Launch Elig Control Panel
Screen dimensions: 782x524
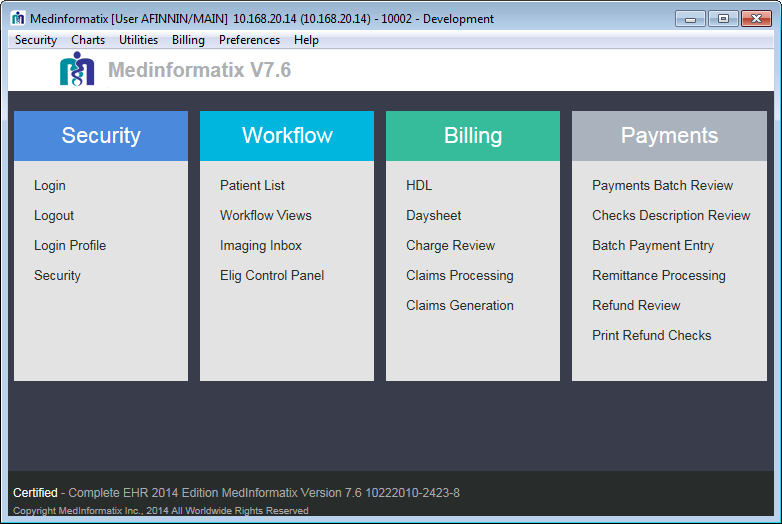pos(272,275)
